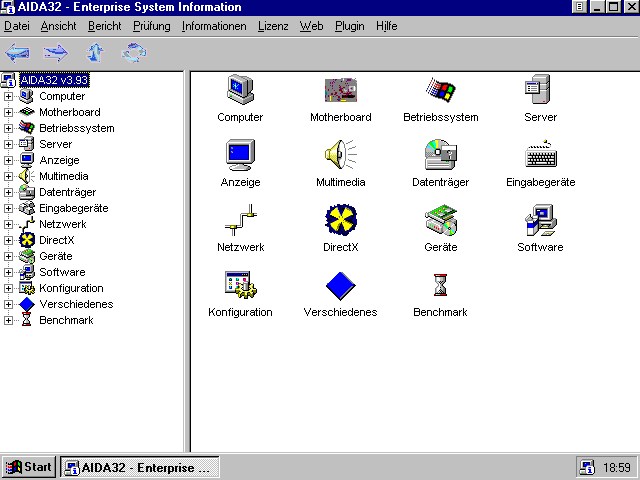Open the DirectX icon in main panel
This screenshot has height=480, width=640.
(340, 221)
